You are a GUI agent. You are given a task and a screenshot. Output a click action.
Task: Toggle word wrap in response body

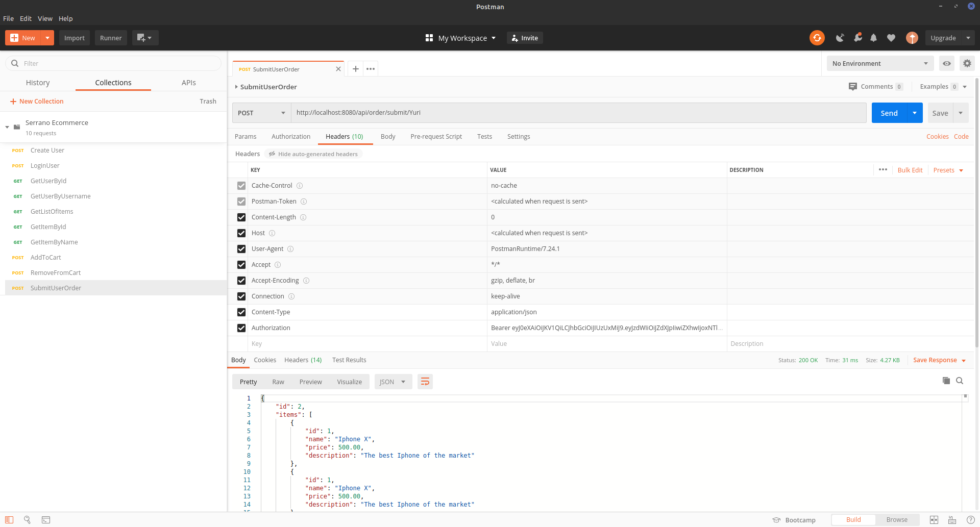(425, 382)
